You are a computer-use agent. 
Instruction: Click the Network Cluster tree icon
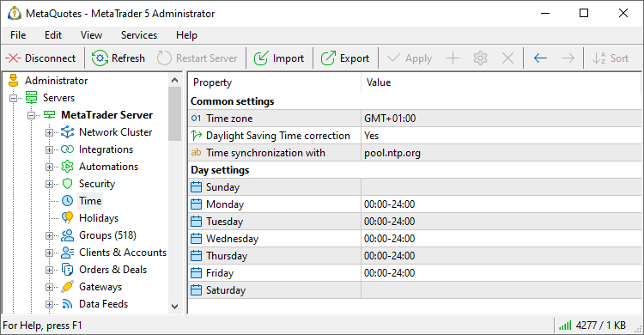(x=67, y=132)
